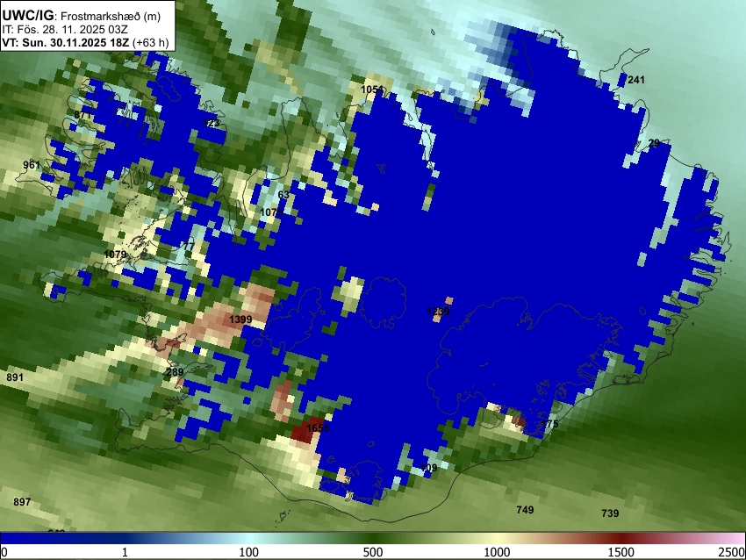Click the color scale label "0"

4,552
